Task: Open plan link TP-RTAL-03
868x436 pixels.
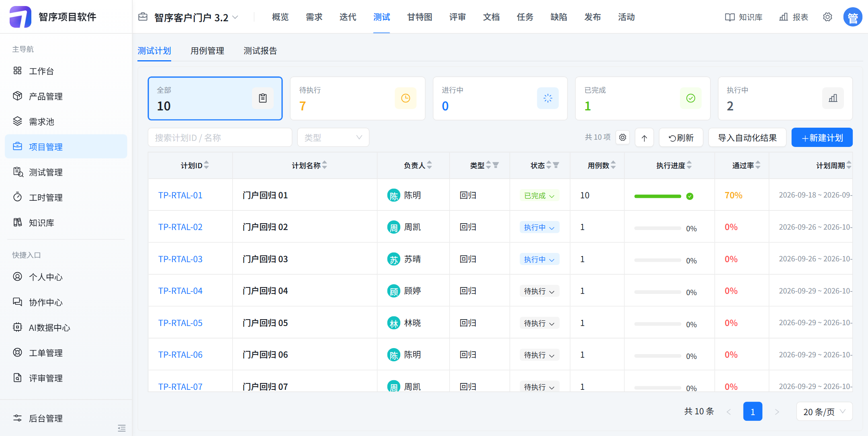Action: click(x=180, y=259)
